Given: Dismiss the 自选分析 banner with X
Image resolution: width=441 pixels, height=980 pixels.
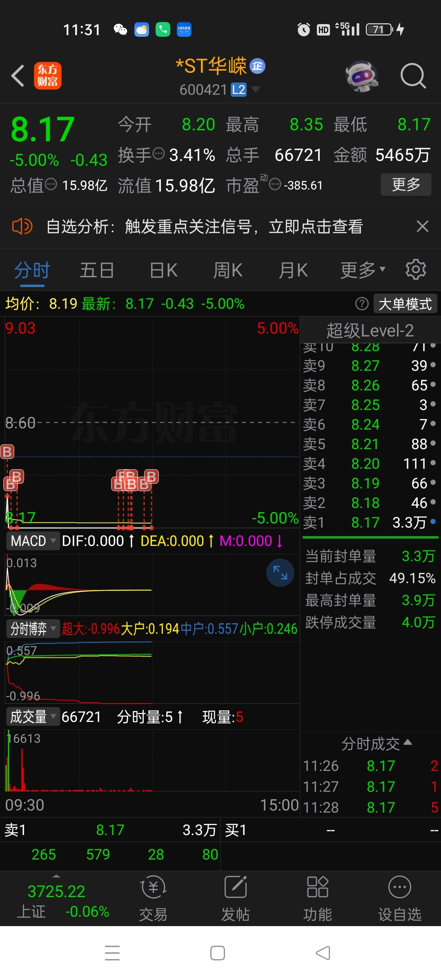Looking at the screenshot, I should click(x=423, y=226).
